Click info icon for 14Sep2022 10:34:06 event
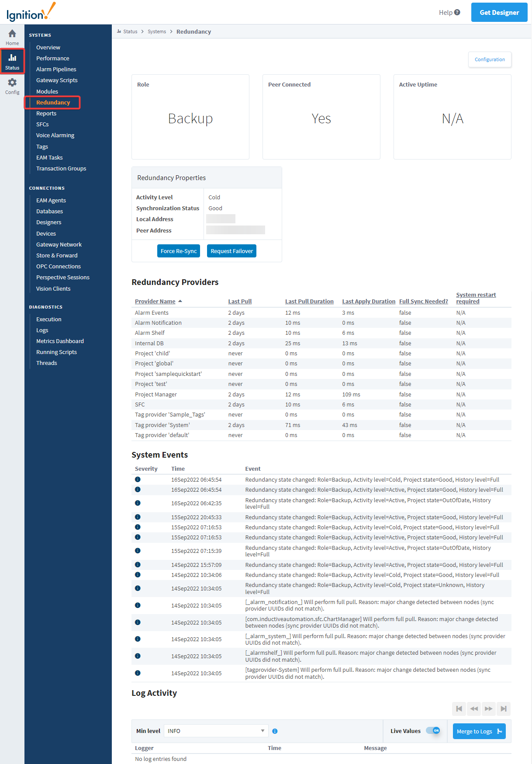532x764 pixels. (x=138, y=575)
